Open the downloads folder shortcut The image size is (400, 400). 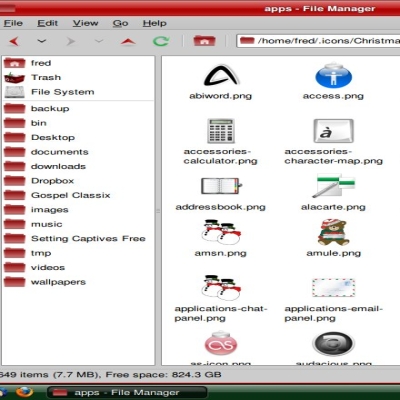point(78,166)
